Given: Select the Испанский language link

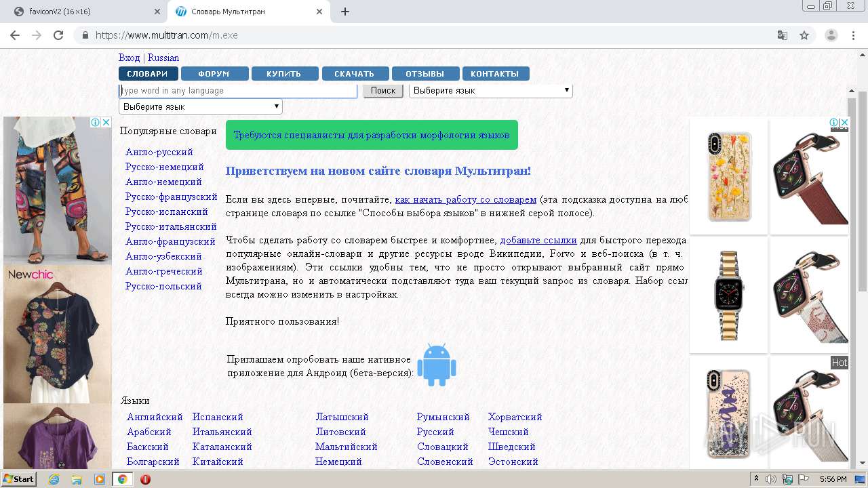Looking at the screenshot, I should [218, 417].
